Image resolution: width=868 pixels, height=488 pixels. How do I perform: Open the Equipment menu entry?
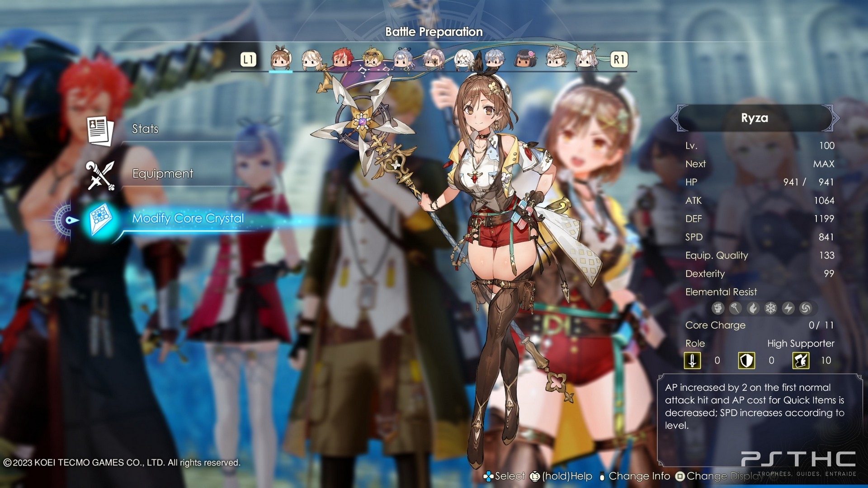[163, 174]
